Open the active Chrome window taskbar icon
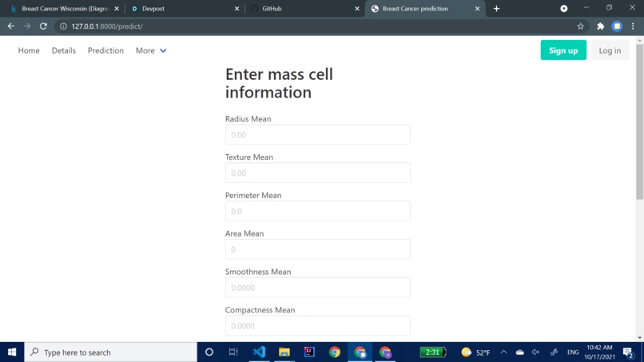Viewport: 644px width, 362px height. pos(360,352)
